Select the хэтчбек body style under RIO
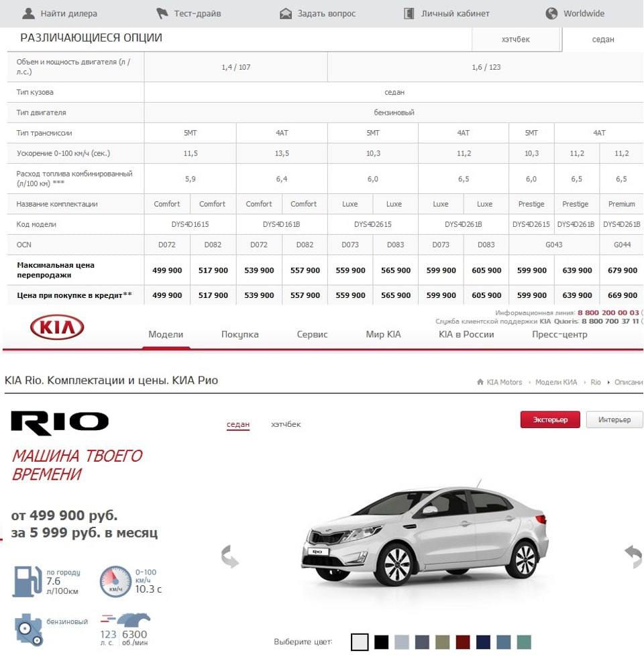The image size is (644, 657). [x=286, y=424]
